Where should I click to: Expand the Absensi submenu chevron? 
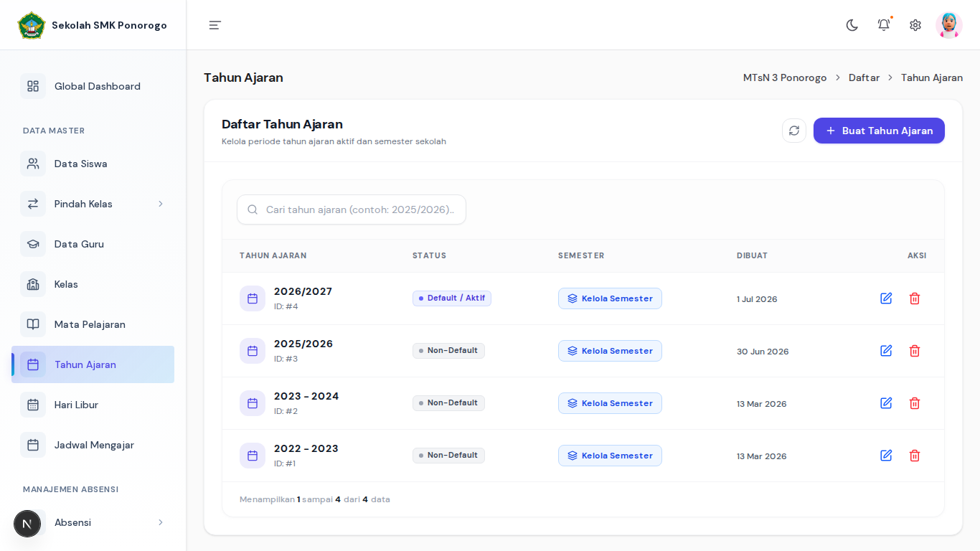click(x=161, y=522)
